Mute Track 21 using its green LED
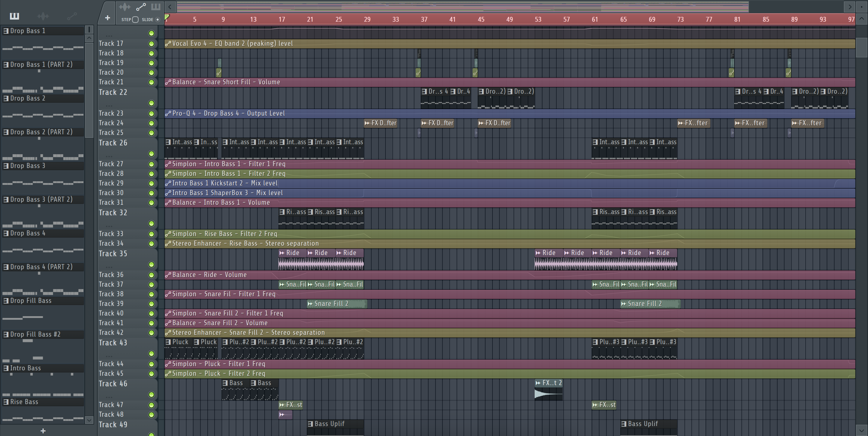Image resolution: width=868 pixels, height=436 pixels. point(151,83)
